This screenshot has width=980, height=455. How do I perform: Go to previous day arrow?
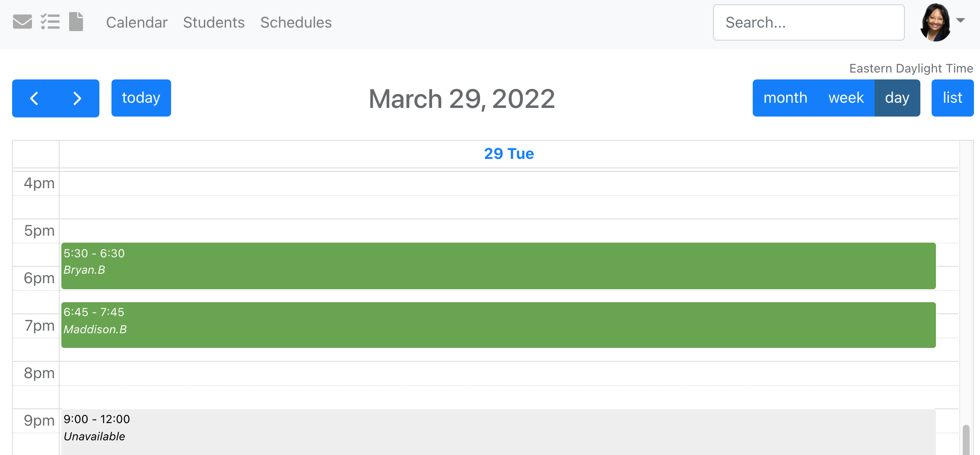coord(34,98)
